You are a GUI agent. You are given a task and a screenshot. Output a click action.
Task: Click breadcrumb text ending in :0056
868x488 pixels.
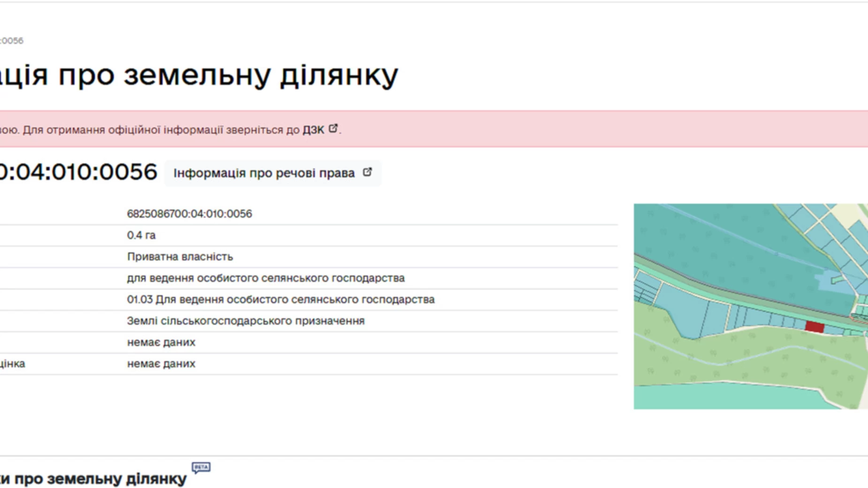(x=12, y=41)
